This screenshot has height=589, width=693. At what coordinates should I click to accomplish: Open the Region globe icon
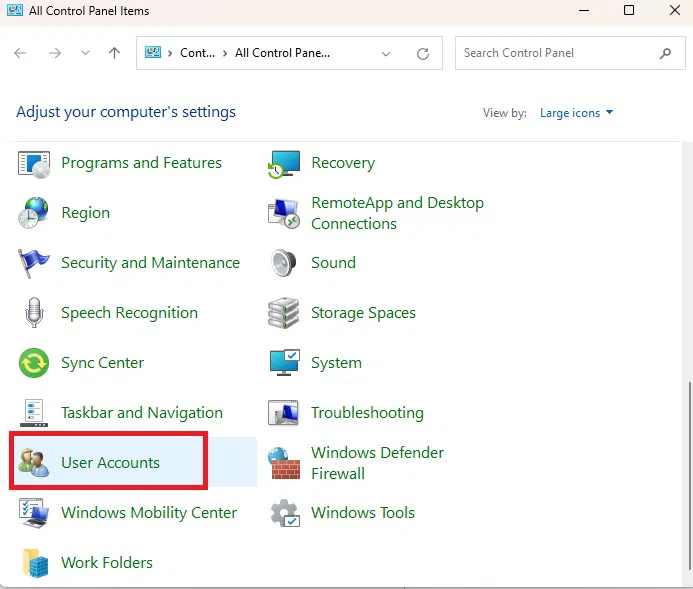pos(34,213)
